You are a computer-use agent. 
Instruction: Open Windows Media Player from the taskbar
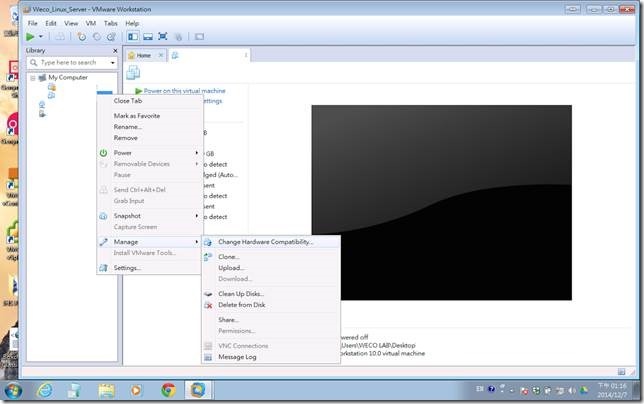pyautogui.click(x=136, y=390)
